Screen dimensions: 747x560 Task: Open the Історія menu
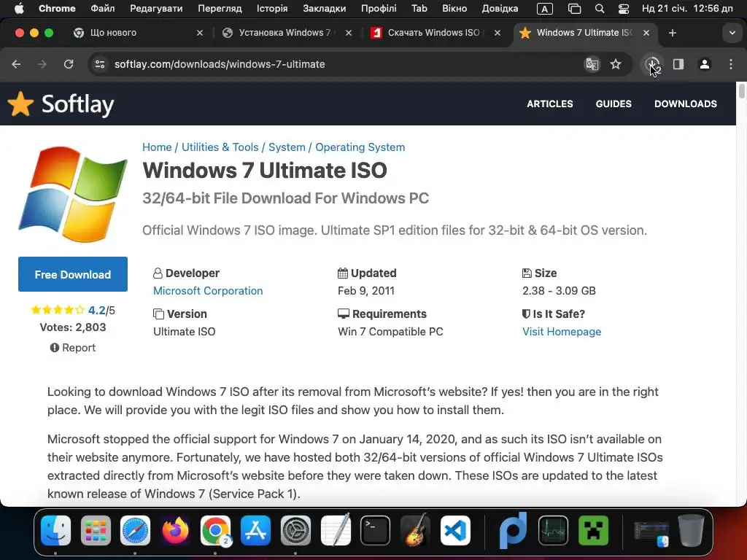272,8
